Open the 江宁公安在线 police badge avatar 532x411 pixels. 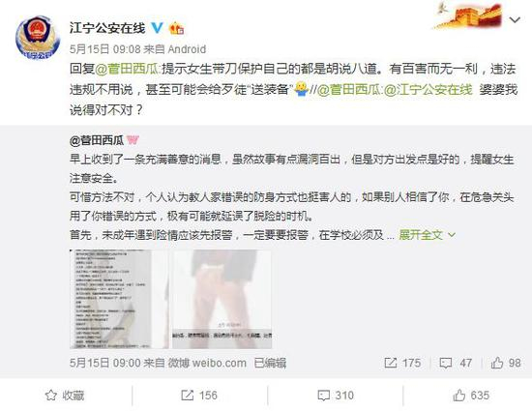point(38,38)
